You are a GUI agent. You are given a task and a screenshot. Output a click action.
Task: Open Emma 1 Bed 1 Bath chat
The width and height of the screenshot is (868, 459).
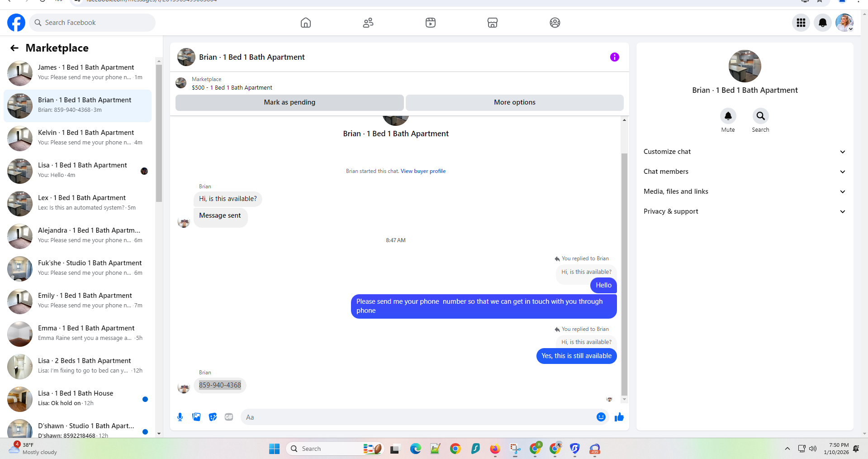pos(78,334)
